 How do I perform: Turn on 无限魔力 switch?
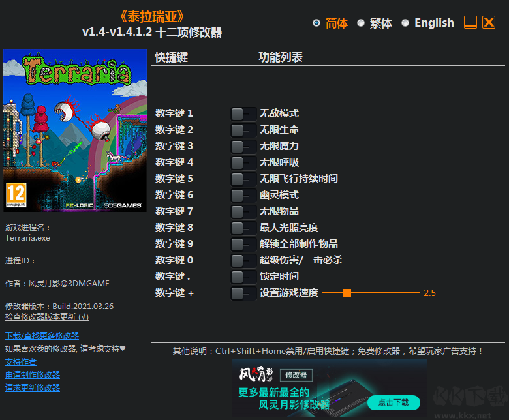(x=243, y=146)
